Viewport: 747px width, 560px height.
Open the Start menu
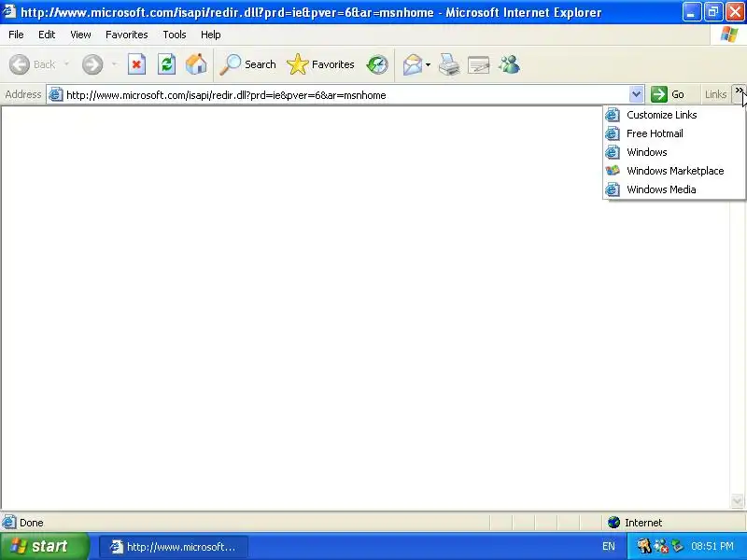45,546
